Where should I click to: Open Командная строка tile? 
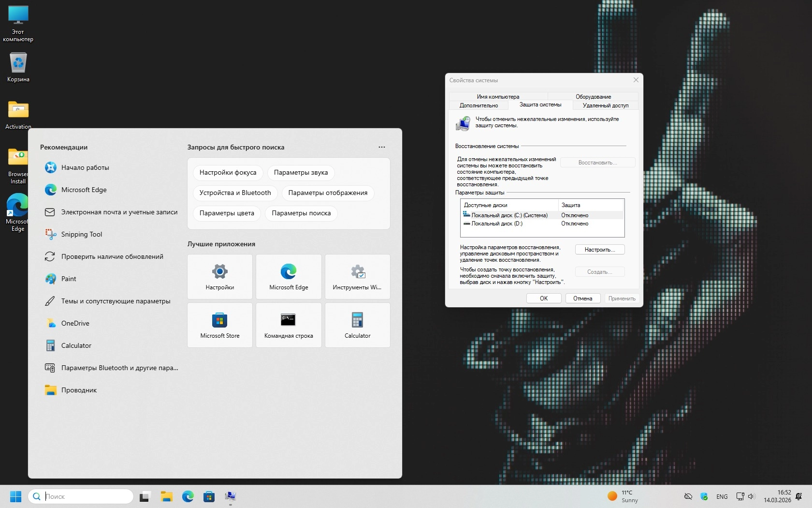289,325
